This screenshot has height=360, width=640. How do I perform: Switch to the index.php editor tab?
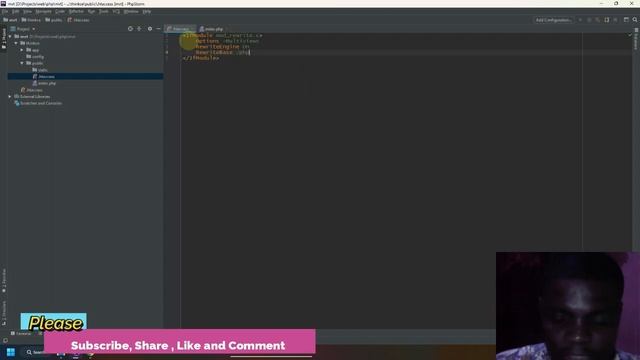pyautogui.click(x=211, y=29)
